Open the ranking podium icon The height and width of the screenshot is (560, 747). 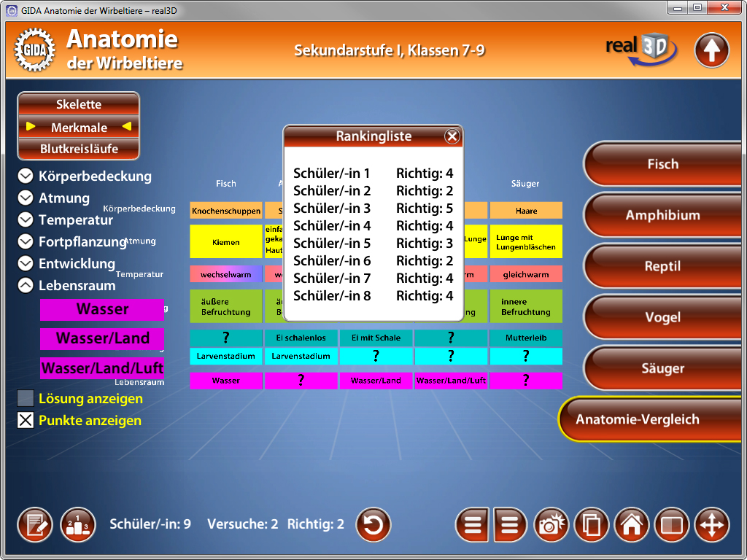click(x=78, y=524)
